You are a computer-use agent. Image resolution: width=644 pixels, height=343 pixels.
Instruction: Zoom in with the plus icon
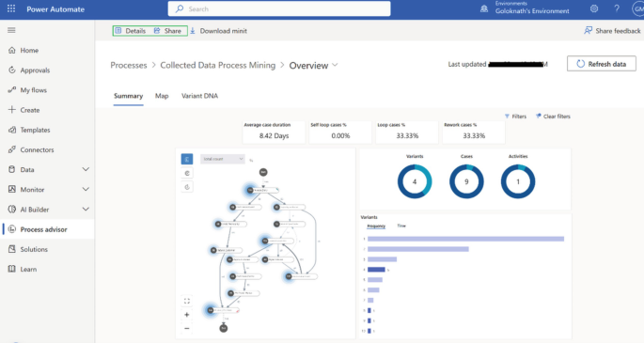click(x=187, y=315)
